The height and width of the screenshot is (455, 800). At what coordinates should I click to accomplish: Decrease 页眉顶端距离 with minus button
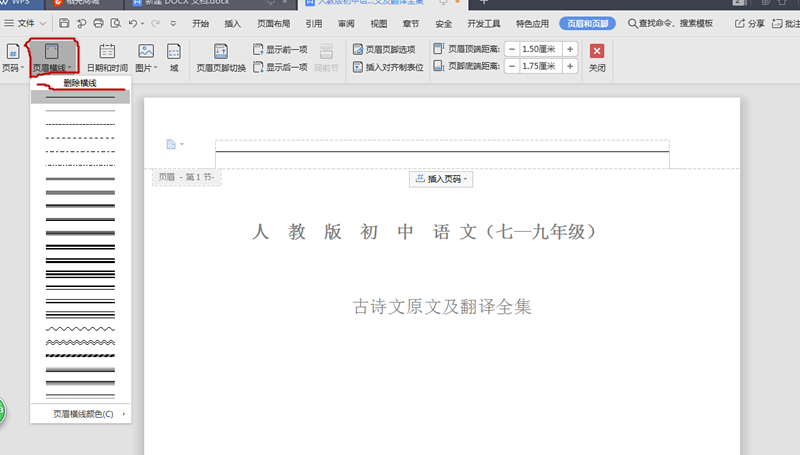[x=512, y=49]
